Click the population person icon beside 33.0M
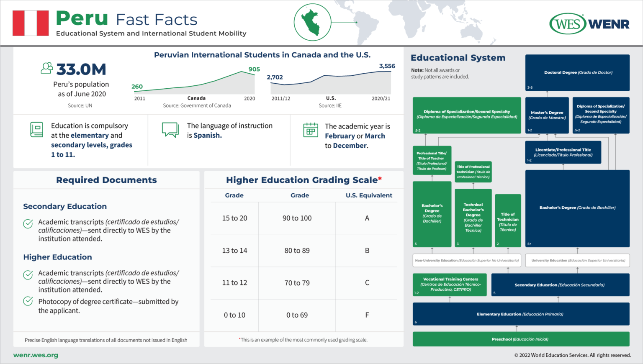This screenshot has height=364, width=643. coord(46,67)
